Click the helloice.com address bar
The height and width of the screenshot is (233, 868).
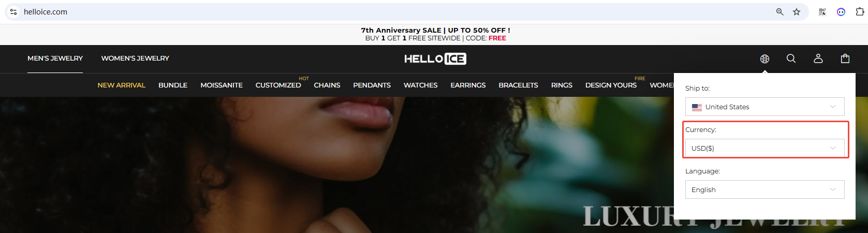coord(393,12)
